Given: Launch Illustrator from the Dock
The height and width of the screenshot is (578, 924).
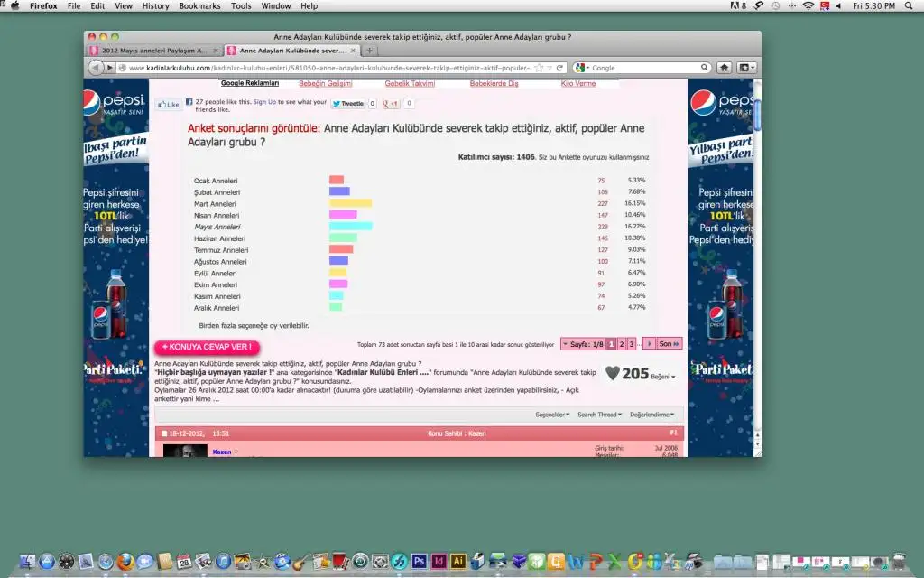Looking at the screenshot, I should 457,562.
